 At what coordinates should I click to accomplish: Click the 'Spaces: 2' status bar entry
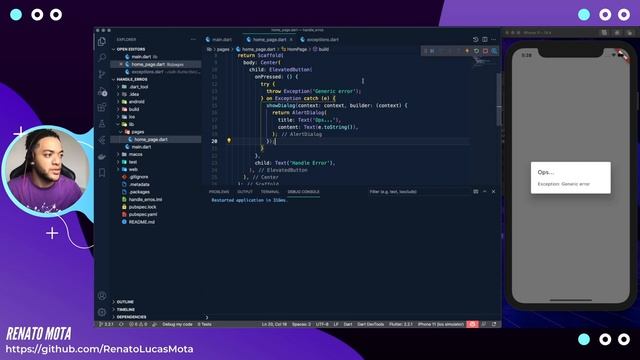point(301,324)
